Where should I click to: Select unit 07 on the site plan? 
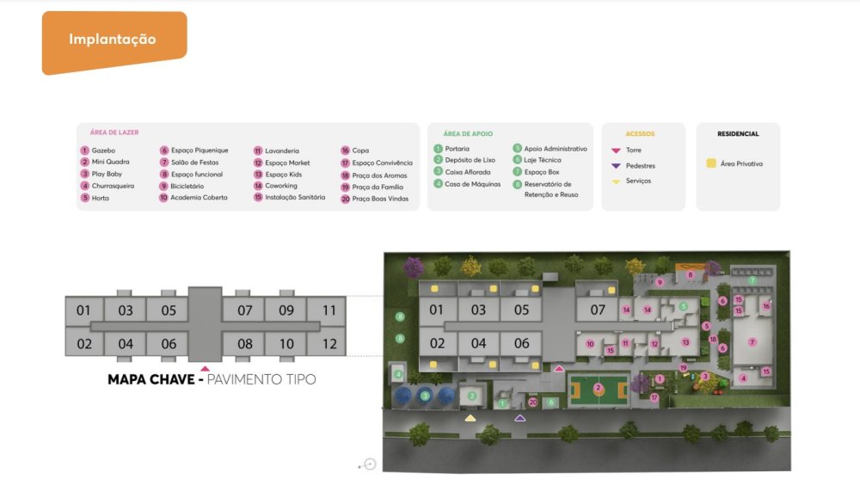coord(597,310)
